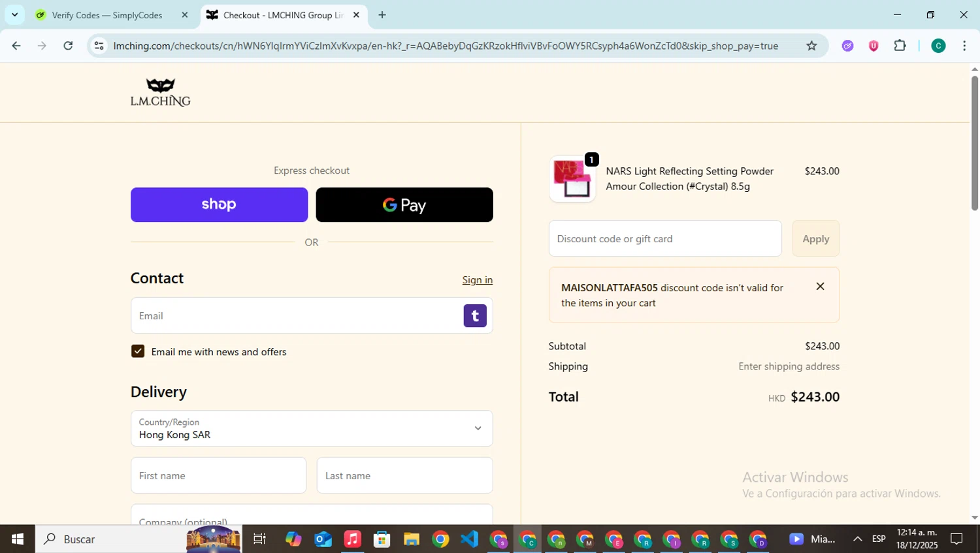Expand the Country/Region dropdown
The image size is (980, 553).
(x=312, y=428)
